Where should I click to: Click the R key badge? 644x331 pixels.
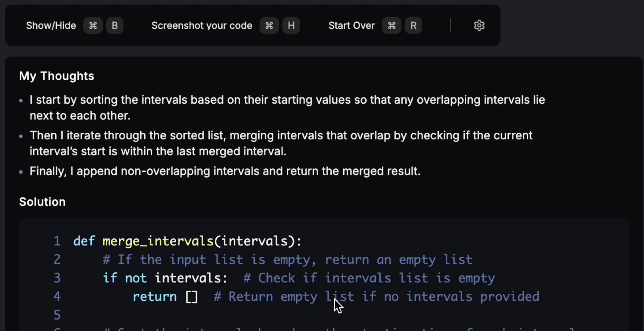click(413, 26)
